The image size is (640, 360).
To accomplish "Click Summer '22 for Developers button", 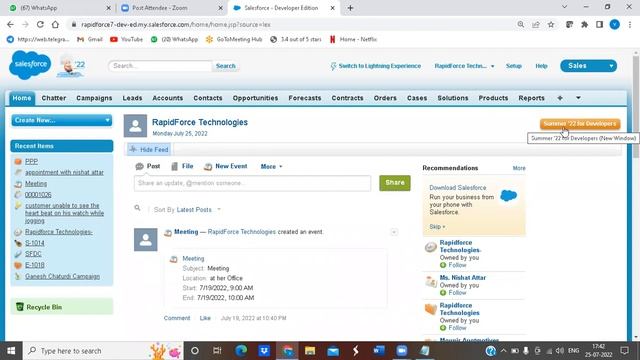I will click(x=580, y=124).
